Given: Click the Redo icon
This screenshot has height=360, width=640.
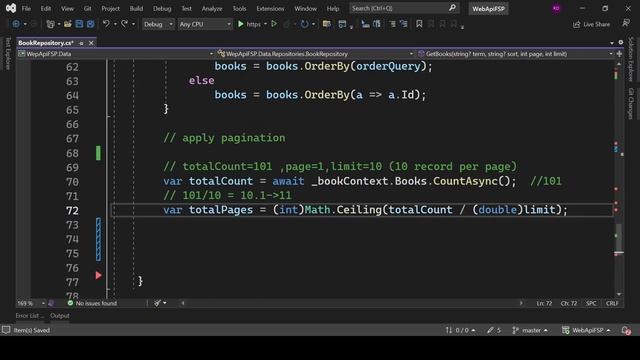Looking at the screenshot, I should [124, 24].
